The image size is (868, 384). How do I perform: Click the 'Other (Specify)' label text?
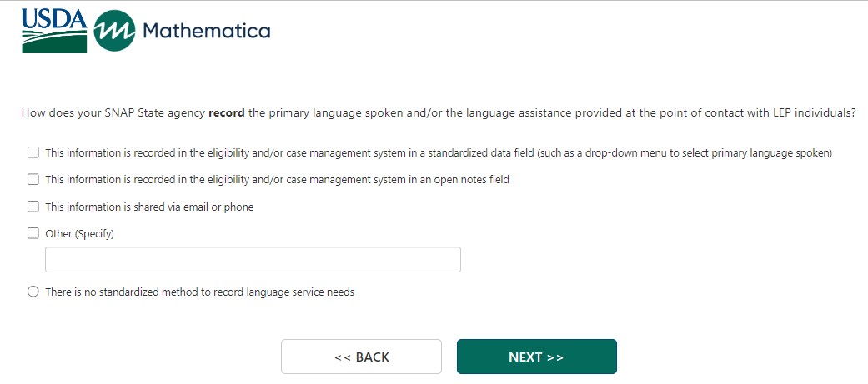tap(79, 234)
